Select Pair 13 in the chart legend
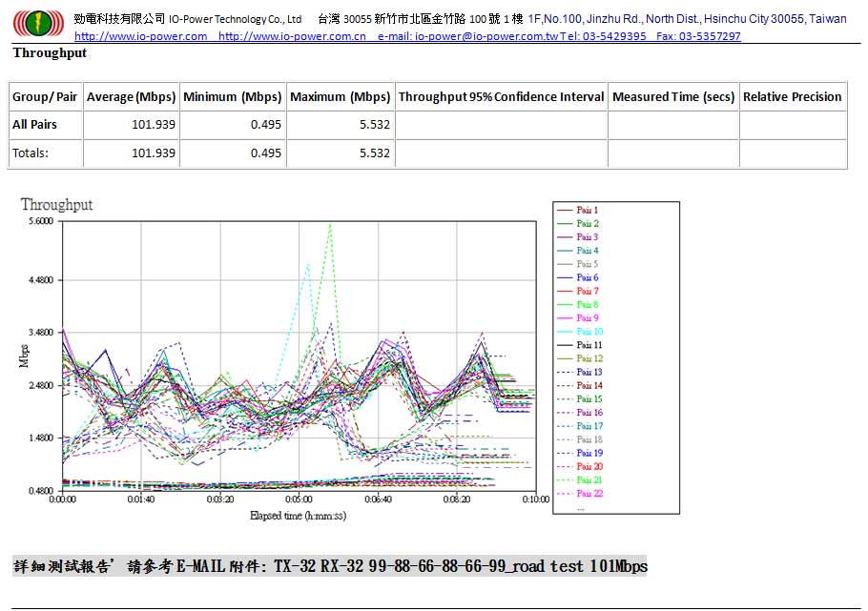 tap(589, 373)
